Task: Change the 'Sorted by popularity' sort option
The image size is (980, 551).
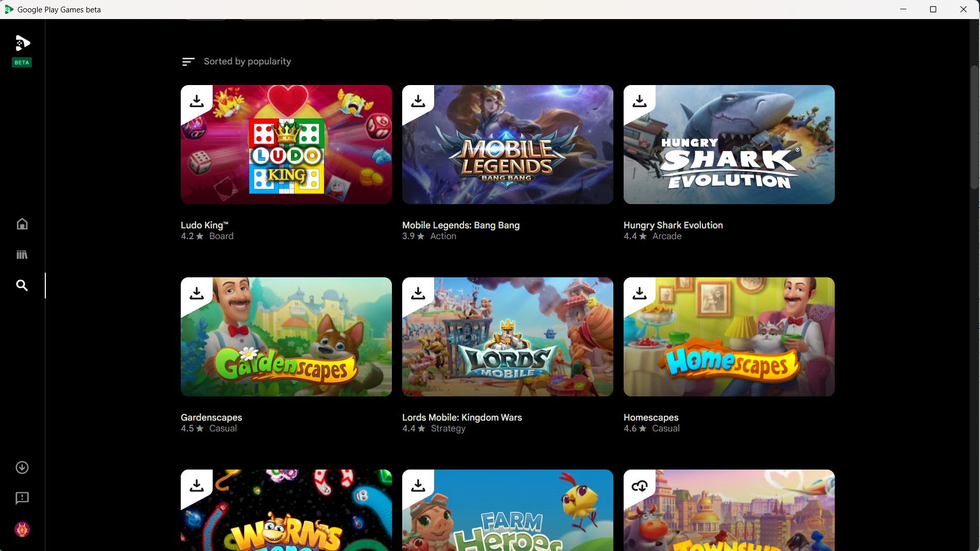Action: point(236,61)
